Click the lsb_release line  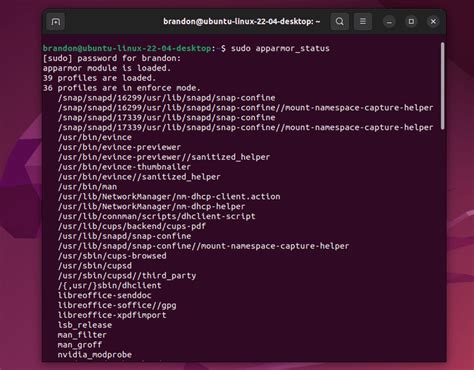click(85, 325)
